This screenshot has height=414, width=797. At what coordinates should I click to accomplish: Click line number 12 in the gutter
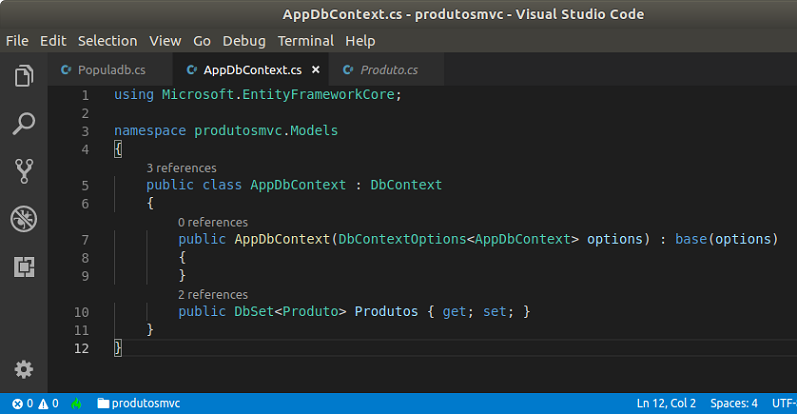coord(81,348)
